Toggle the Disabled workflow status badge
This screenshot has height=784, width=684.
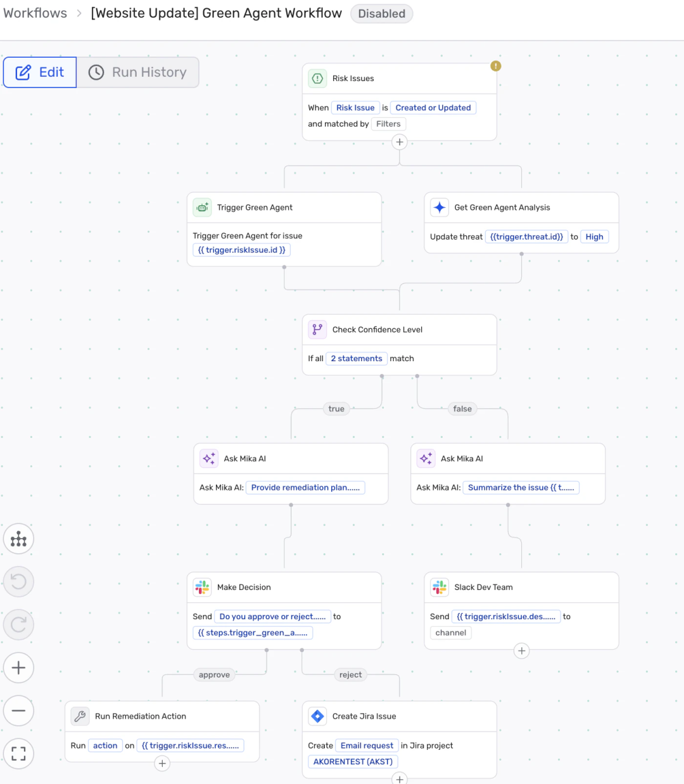tap(381, 14)
